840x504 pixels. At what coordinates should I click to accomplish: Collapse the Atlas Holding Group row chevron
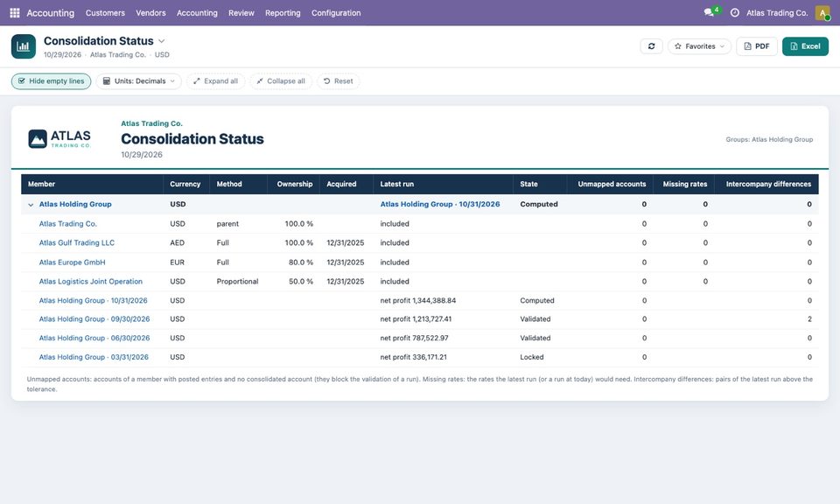point(31,205)
